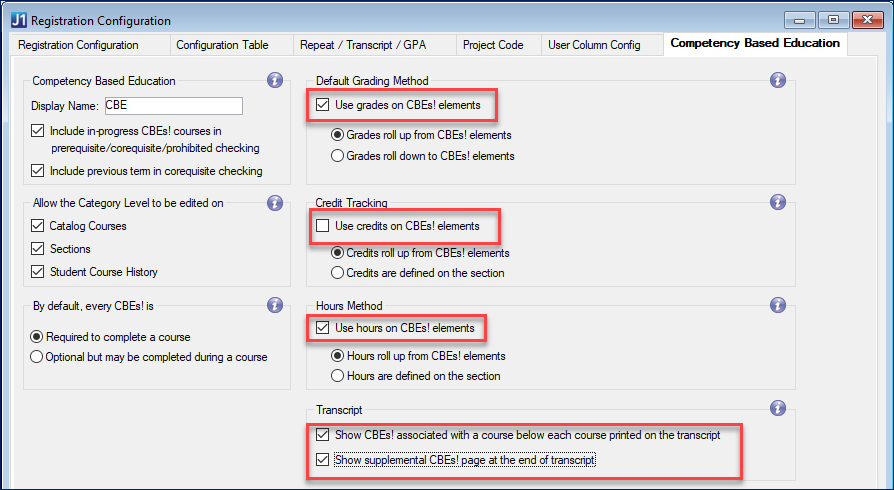Open info icon for Category Level editing
This screenshot has width=894, height=490.
(x=275, y=203)
